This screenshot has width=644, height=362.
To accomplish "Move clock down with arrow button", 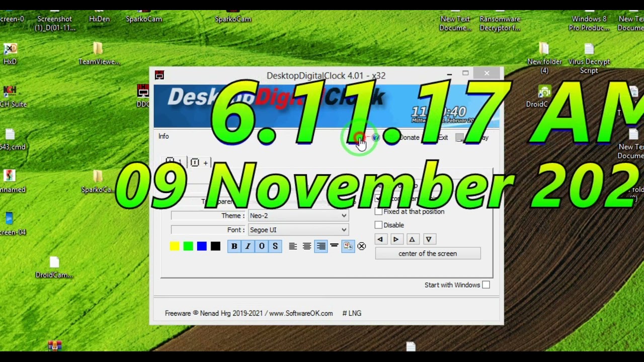I will point(428,240).
